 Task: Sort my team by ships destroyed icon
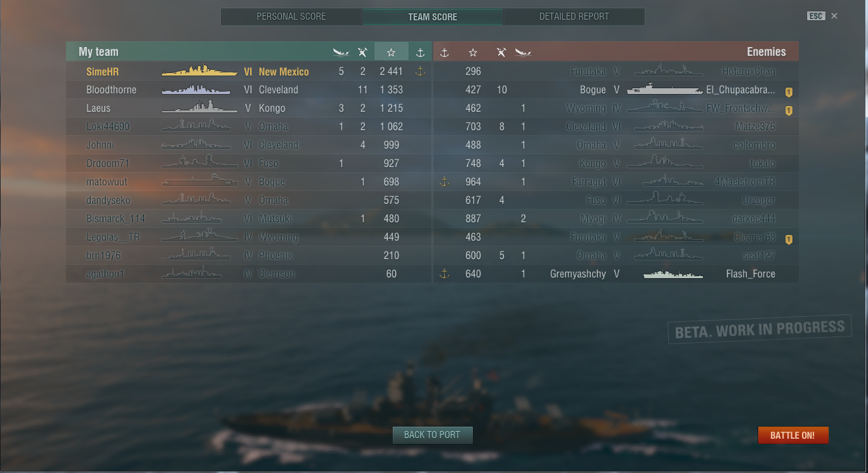341,52
